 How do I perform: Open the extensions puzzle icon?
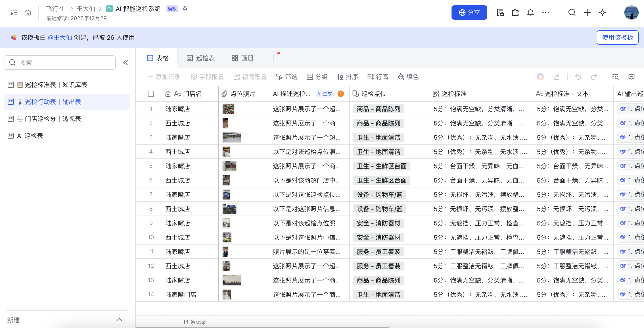(515, 12)
